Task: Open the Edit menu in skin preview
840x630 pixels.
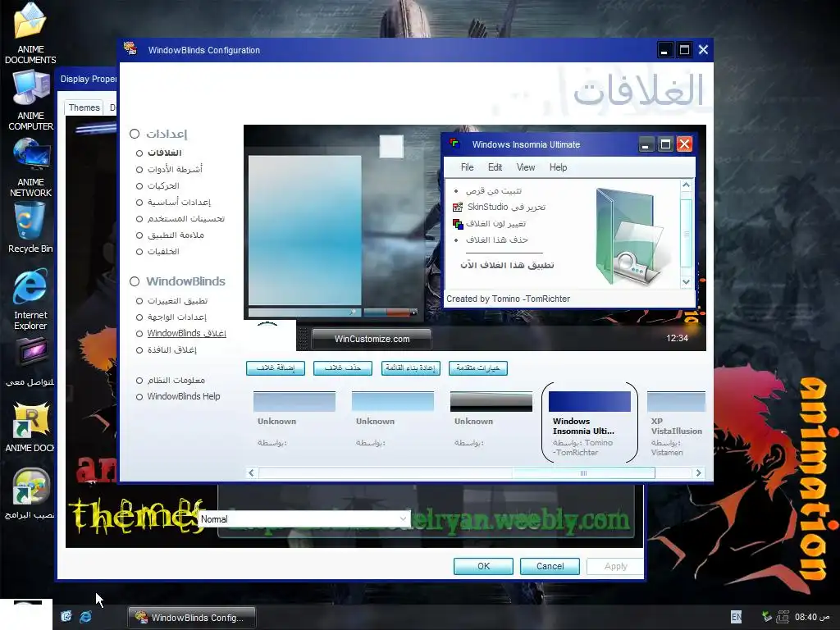Action: (x=495, y=167)
